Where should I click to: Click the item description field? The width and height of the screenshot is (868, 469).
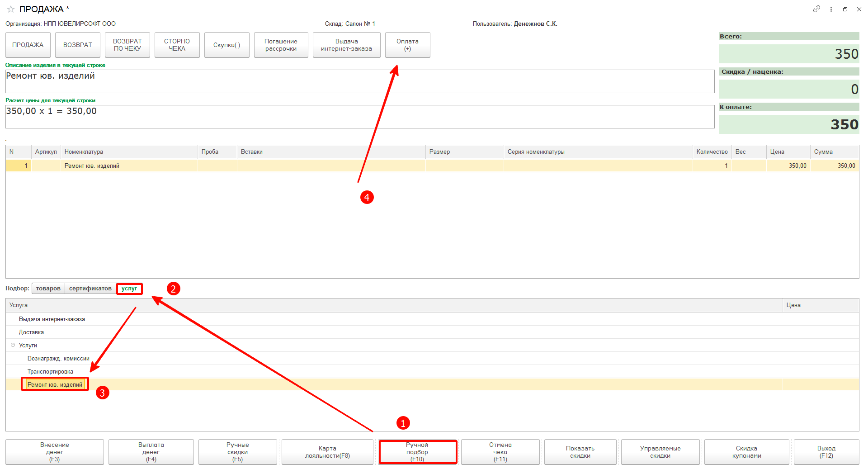[360, 81]
